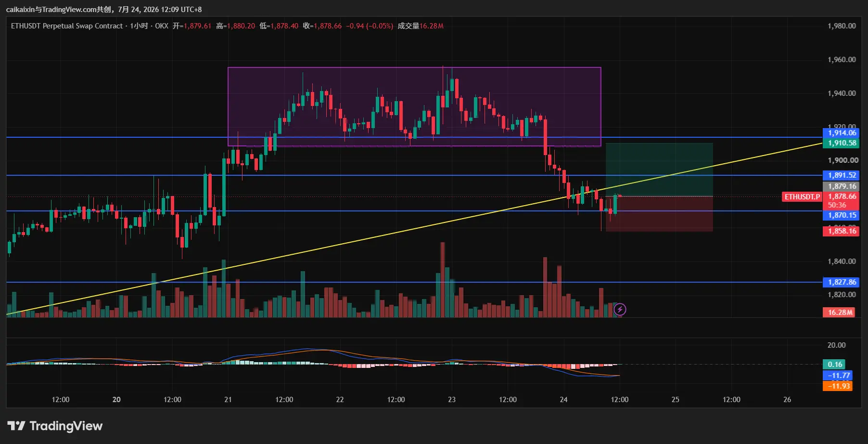
Task: Click date 24 on the time axis
Action: tap(563, 400)
